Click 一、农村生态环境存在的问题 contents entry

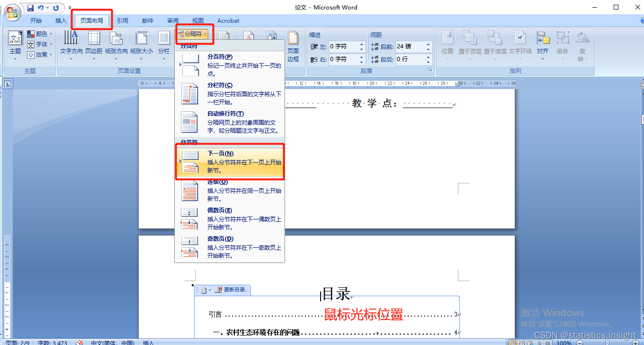click(256, 333)
